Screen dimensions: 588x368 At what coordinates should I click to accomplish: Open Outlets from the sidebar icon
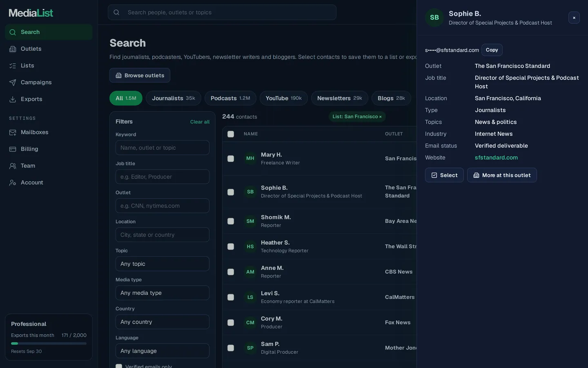tap(13, 49)
